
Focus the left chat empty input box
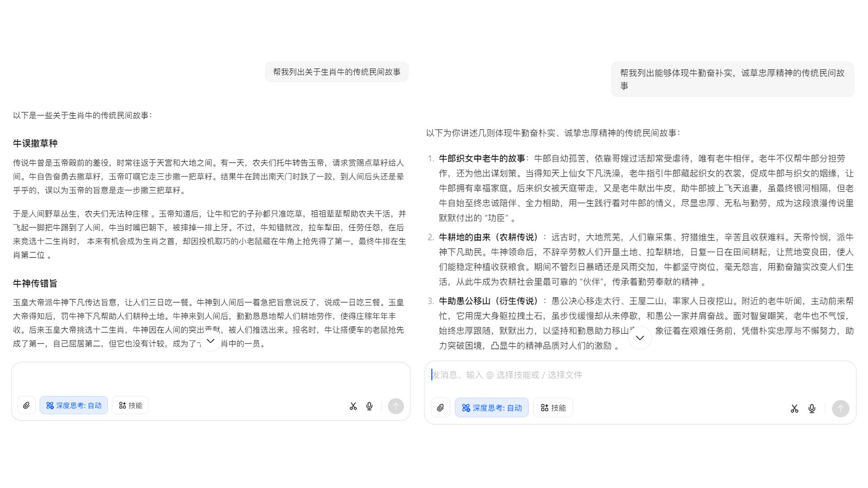click(x=210, y=377)
